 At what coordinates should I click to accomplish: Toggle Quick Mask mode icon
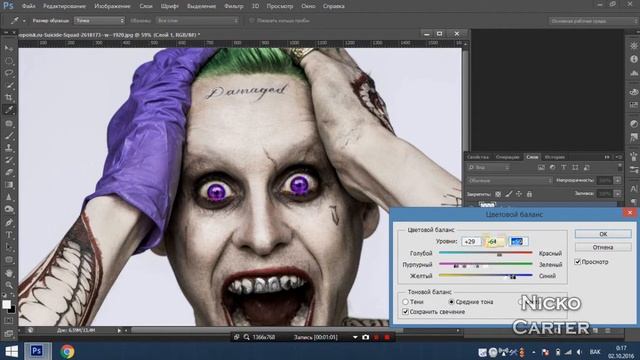(9, 321)
